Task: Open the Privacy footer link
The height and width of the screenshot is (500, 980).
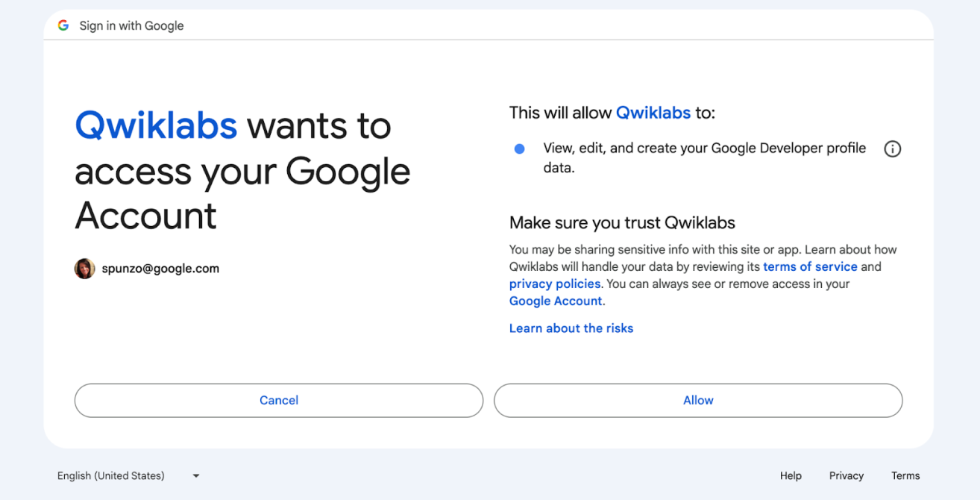Action: click(846, 475)
